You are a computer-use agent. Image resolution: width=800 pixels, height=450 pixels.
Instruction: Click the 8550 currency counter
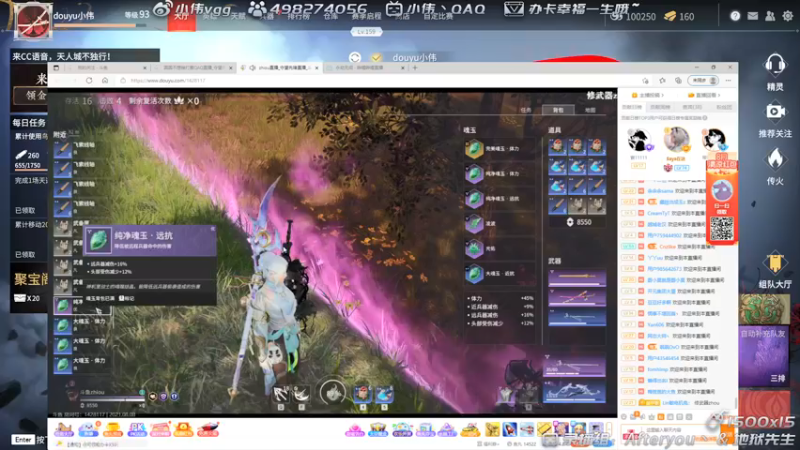pyautogui.click(x=578, y=222)
